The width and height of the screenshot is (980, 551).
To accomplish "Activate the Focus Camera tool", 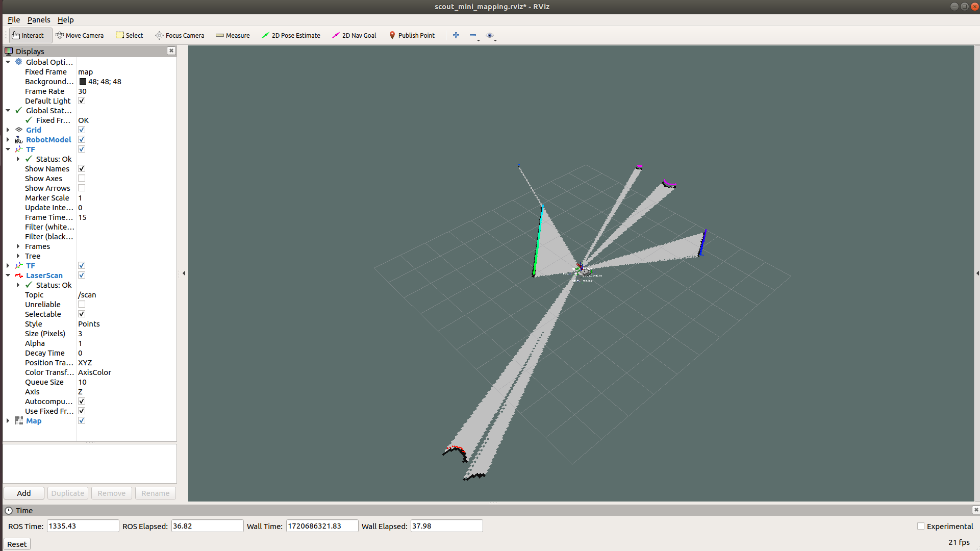I will point(180,35).
